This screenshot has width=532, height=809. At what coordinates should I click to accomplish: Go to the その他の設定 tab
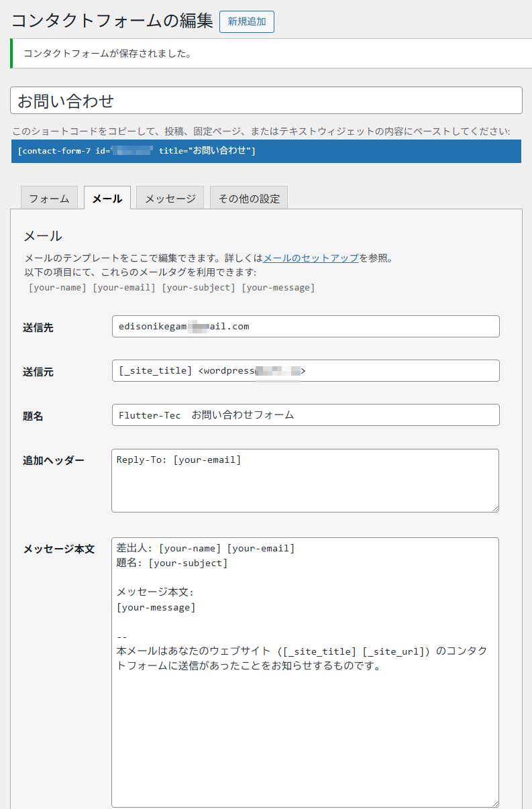[x=249, y=199]
